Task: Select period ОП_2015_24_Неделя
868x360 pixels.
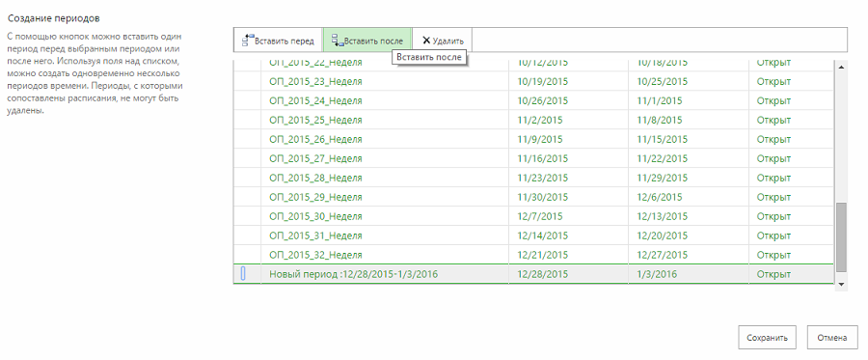Action: [315, 100]
